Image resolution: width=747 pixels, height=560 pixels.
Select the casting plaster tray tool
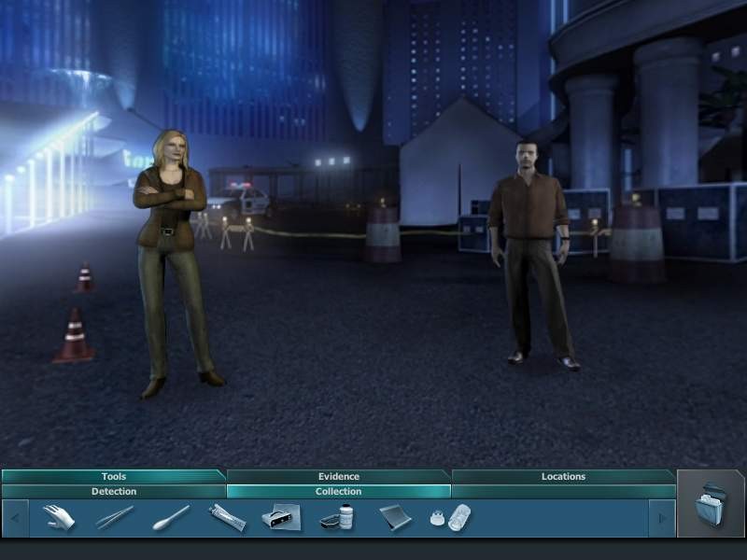(x=281, y=517)
